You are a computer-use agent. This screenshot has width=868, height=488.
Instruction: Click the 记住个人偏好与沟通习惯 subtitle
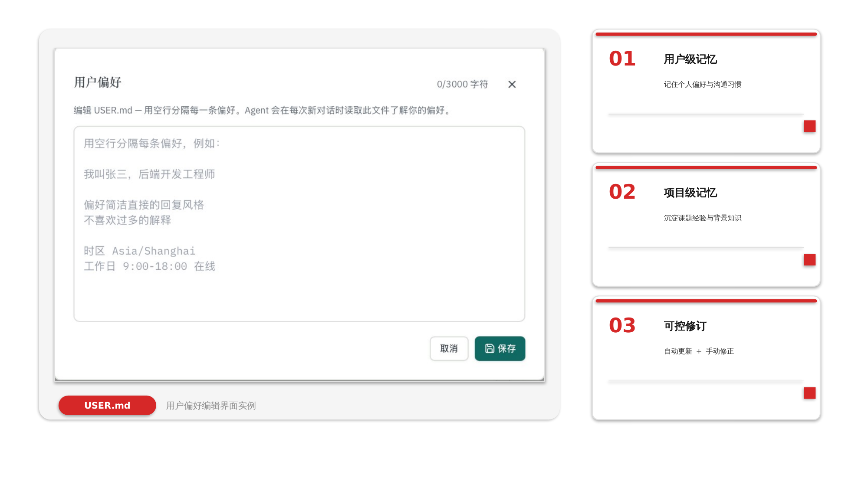(x=703, y=84)
